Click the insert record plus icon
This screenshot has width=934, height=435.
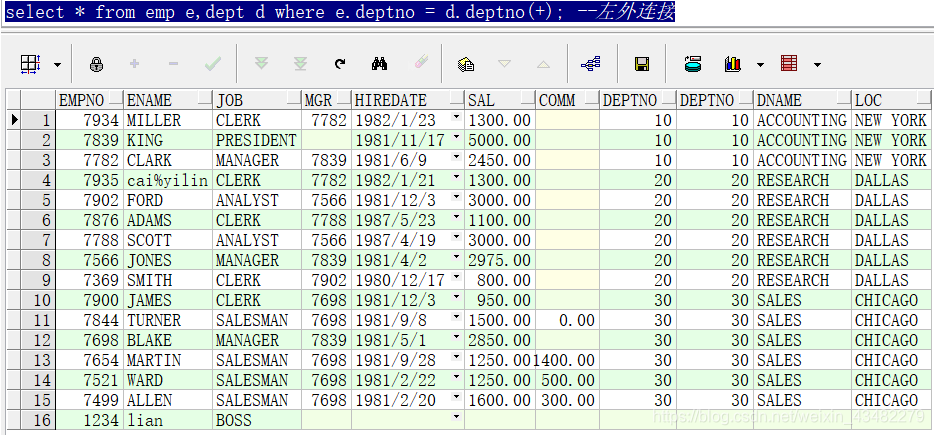(x=135, y=64)
